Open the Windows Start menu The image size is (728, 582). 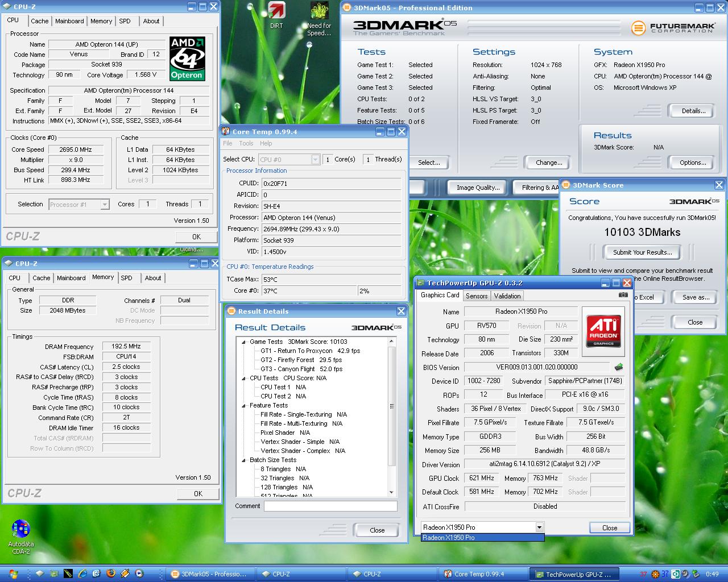(14, 574)
